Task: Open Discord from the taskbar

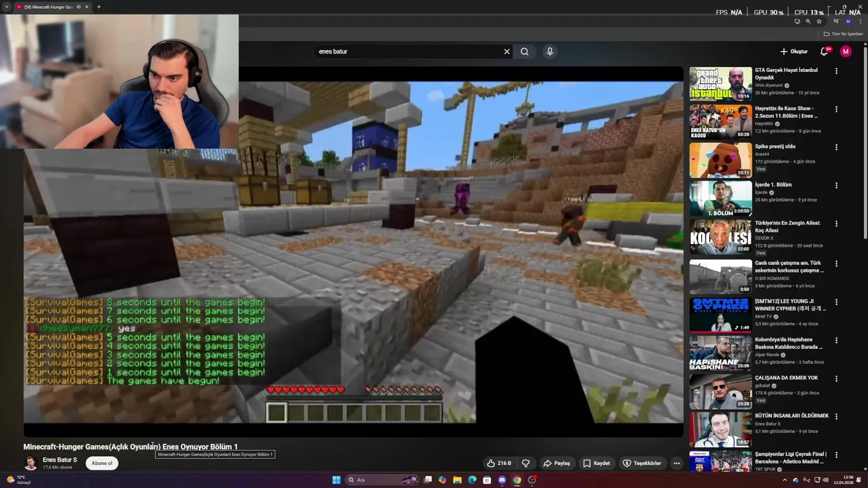Action: coord(502,480)
